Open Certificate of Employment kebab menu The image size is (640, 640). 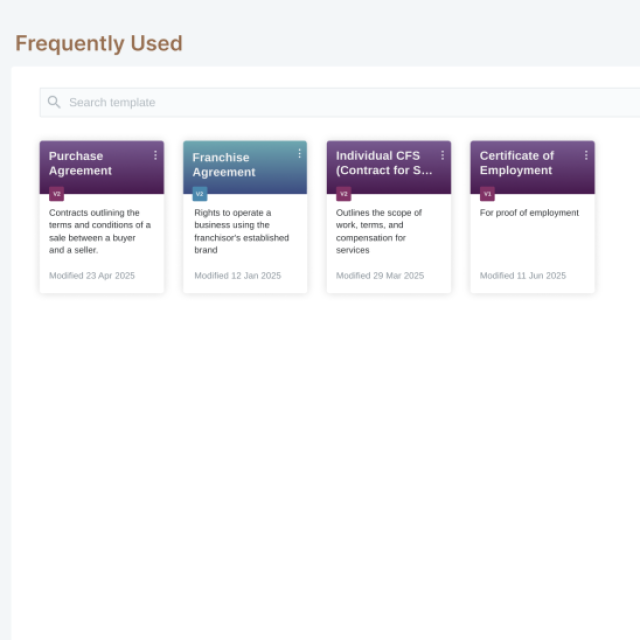pyautogui.click(x=586, y=155)
